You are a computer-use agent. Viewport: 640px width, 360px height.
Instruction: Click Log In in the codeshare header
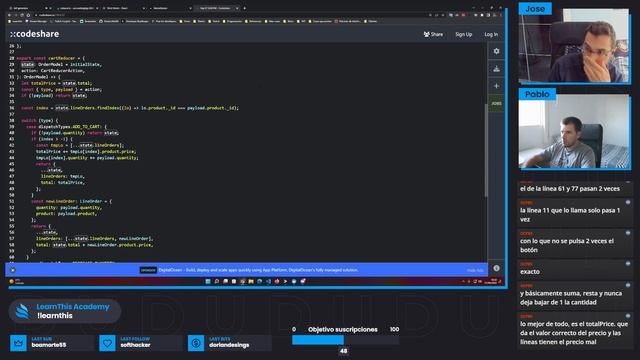(491, 34)
